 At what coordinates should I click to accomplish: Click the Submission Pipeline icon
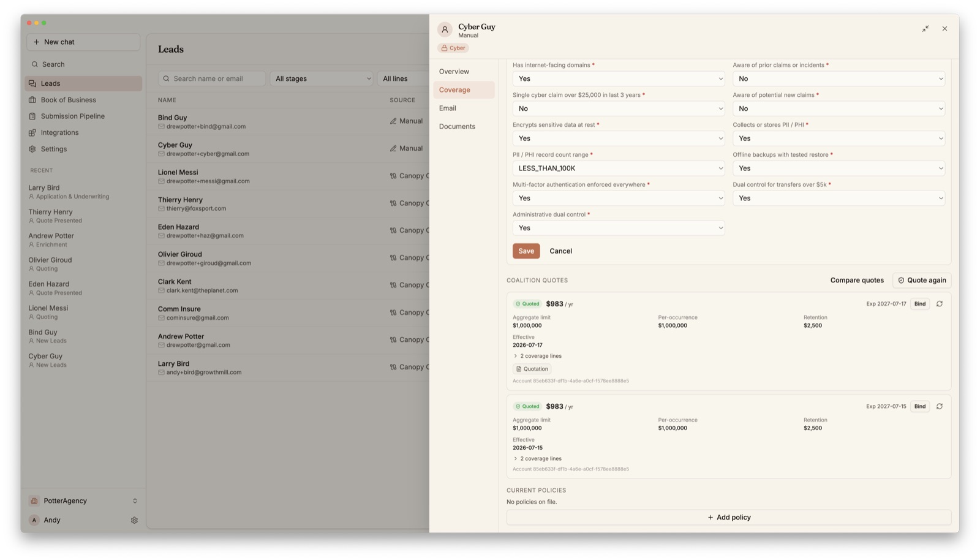point(32,116)
